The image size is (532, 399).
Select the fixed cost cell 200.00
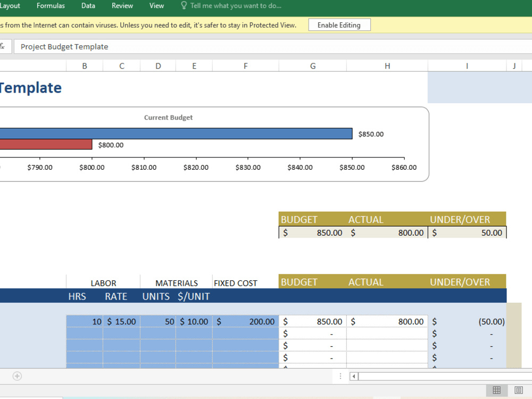tap(246, 321)
